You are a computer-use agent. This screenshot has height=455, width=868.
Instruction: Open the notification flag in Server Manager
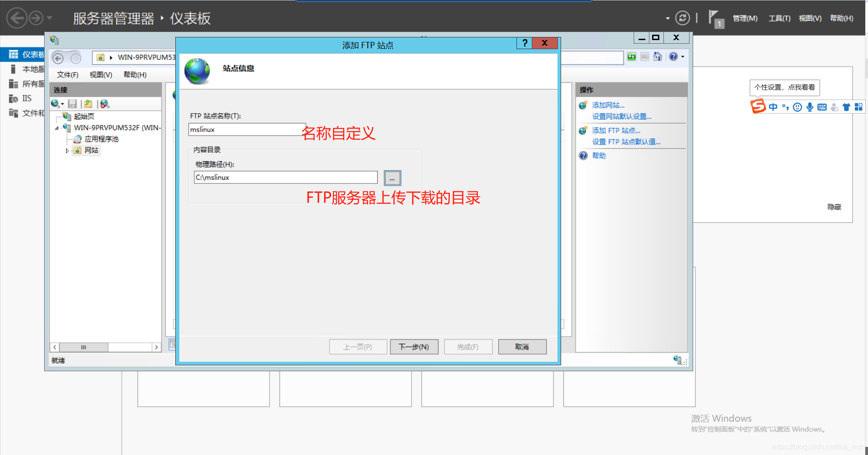pyautogui.click(x=716, y=18)
